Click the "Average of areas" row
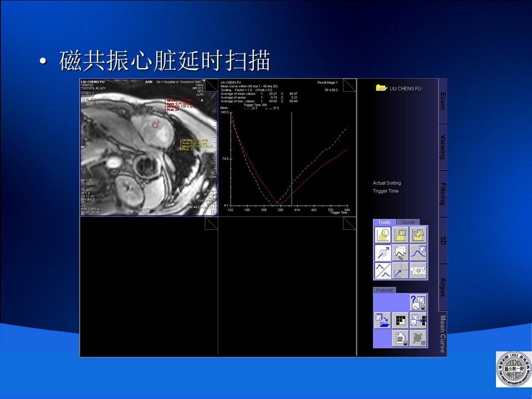 [x=259, y=98]
